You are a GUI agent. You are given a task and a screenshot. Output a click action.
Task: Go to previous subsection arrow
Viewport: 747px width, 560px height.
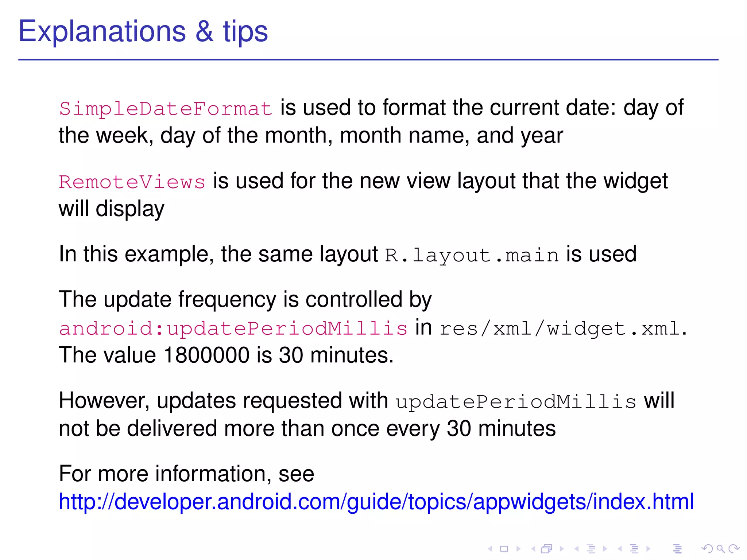[x=577, y=549]
